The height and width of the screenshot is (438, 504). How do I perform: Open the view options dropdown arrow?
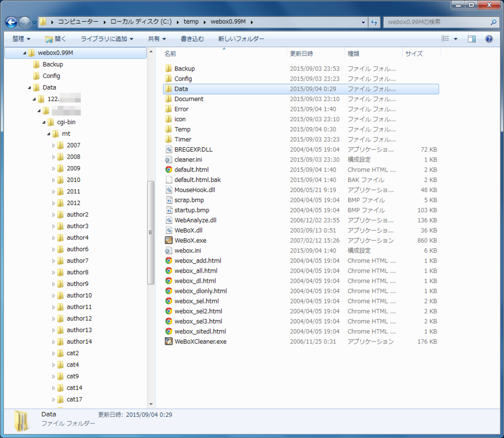[x=455, y=39]
